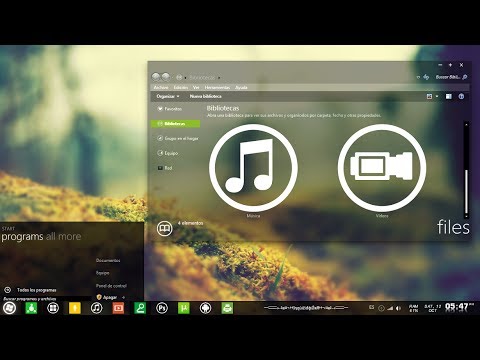This screenshot has width=480, height=360.
Task: Refresh the Bibliotecas address bar
Action: (x=426, y=77)
